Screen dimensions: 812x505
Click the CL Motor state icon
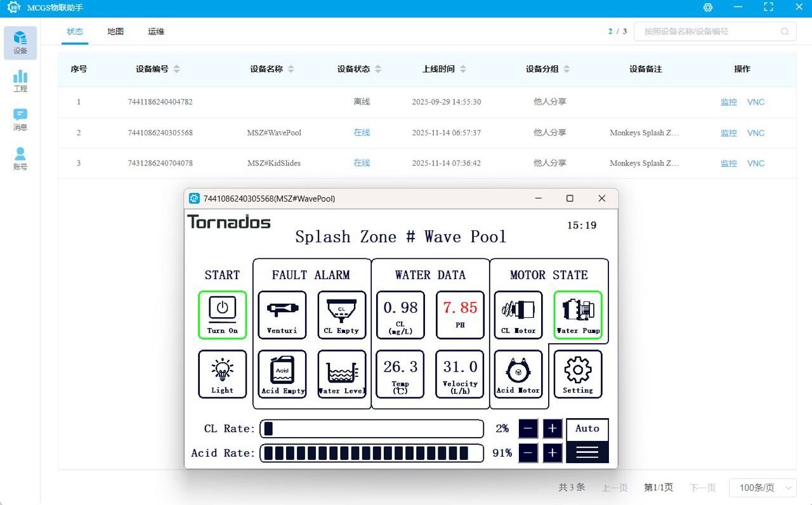point(518,315)
